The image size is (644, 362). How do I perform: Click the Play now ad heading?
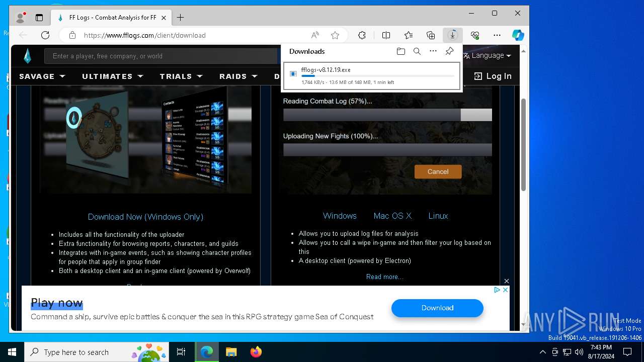(57, 303)
